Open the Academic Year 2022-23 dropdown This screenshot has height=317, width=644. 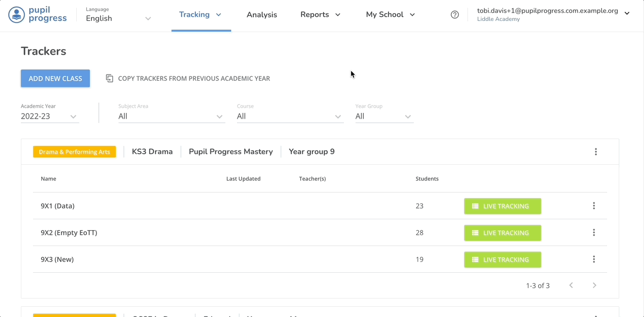click(50, 116)
